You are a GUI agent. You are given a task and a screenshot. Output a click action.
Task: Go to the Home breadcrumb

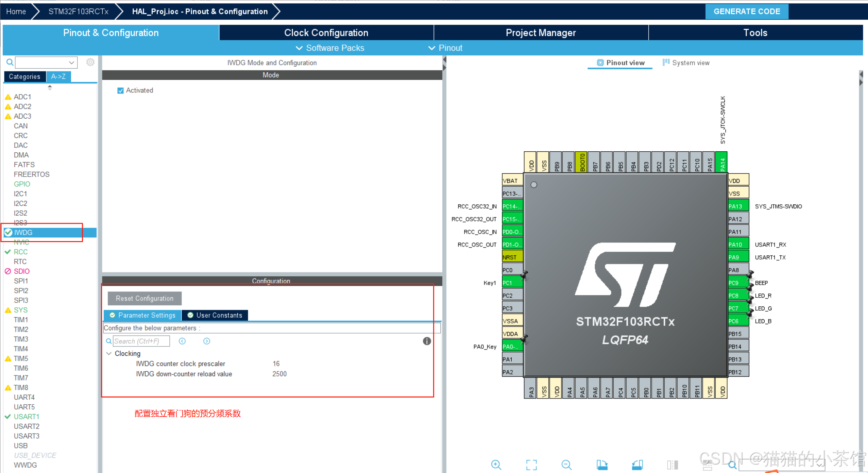(16, 12)
